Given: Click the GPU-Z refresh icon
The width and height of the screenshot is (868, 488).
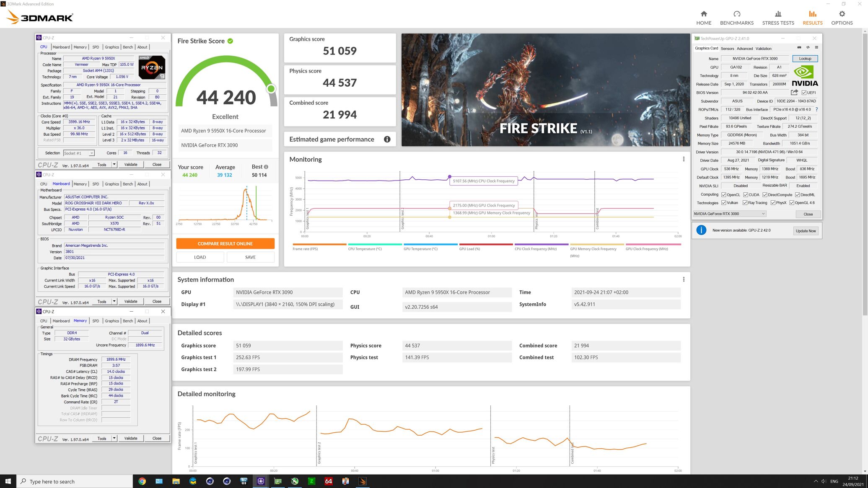Looking at the screenshot, I should coord(808,47).
